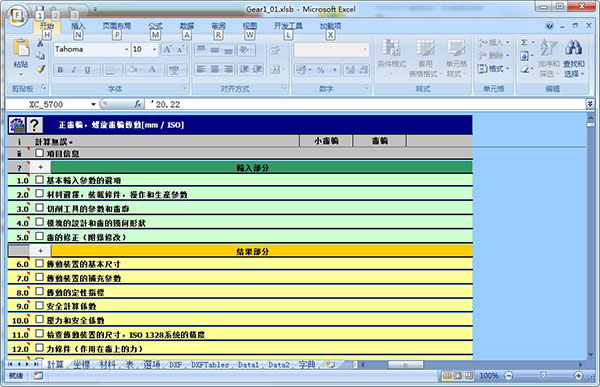Click the Name Box field XC_5700
600x387 pixels.
pyautogui.click(x=47, y=105)
